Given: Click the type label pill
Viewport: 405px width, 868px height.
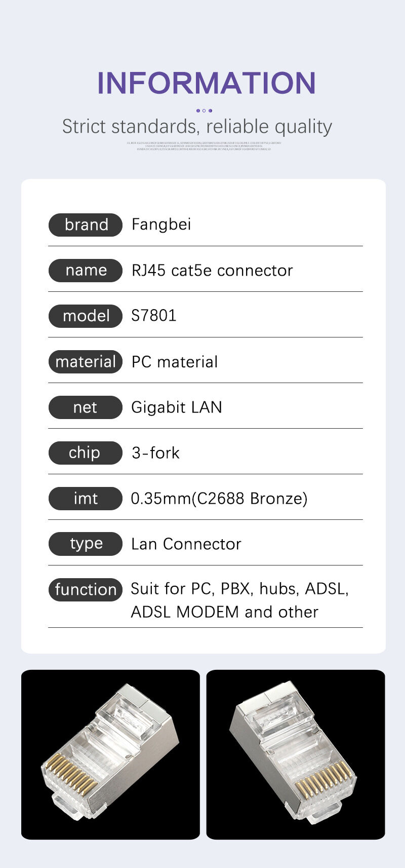Looking at the screenshot, I should [x=86, y=544].
